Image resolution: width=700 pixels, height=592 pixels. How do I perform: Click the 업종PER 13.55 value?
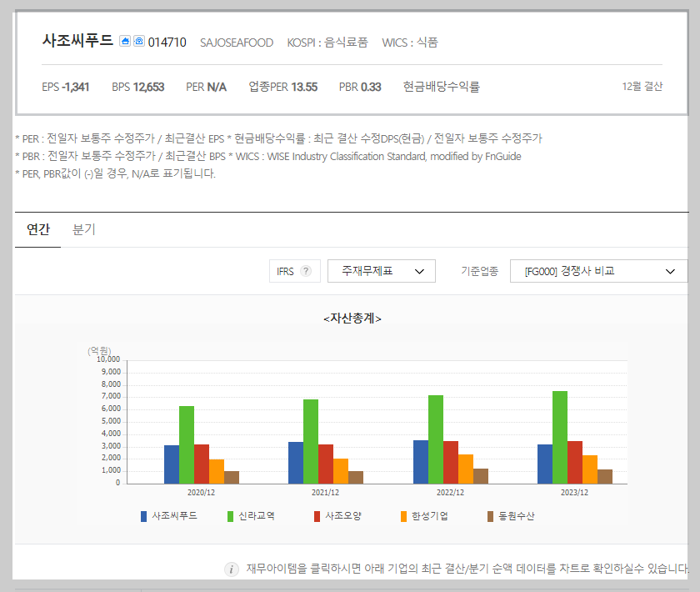tap(283, 87)
